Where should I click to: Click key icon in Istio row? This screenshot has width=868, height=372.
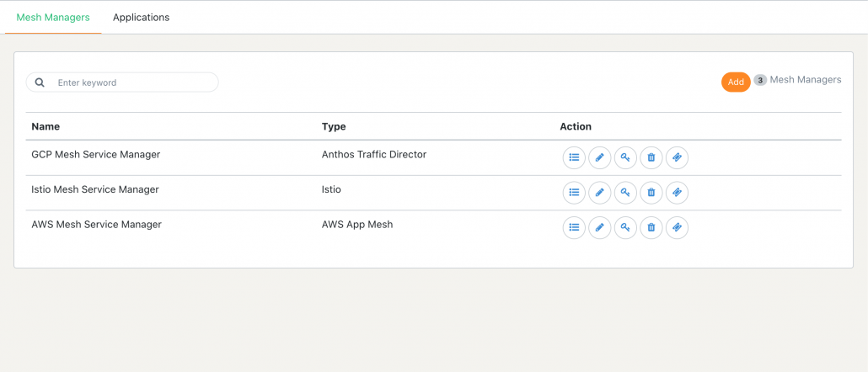(625, 193)
